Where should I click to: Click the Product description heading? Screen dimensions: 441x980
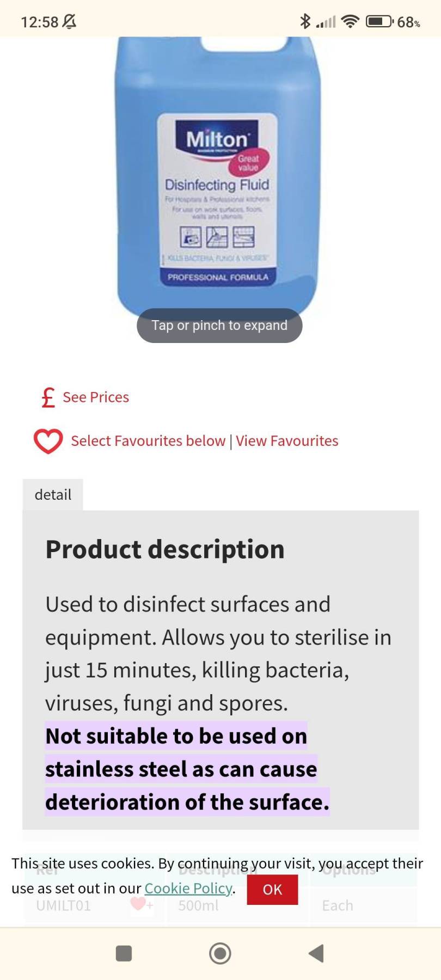point(165,549)
